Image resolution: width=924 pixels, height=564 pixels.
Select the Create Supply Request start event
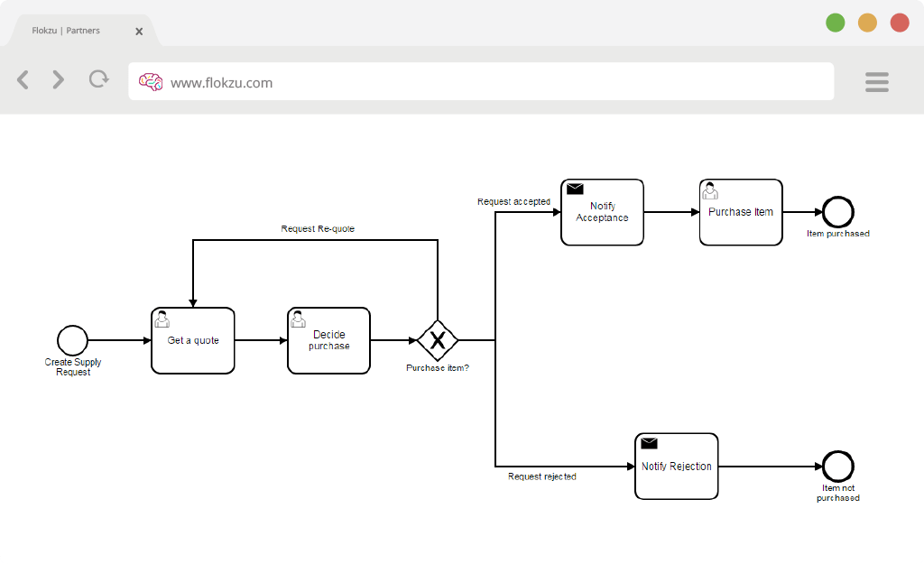pyautogui.click(x=72, y=340)
